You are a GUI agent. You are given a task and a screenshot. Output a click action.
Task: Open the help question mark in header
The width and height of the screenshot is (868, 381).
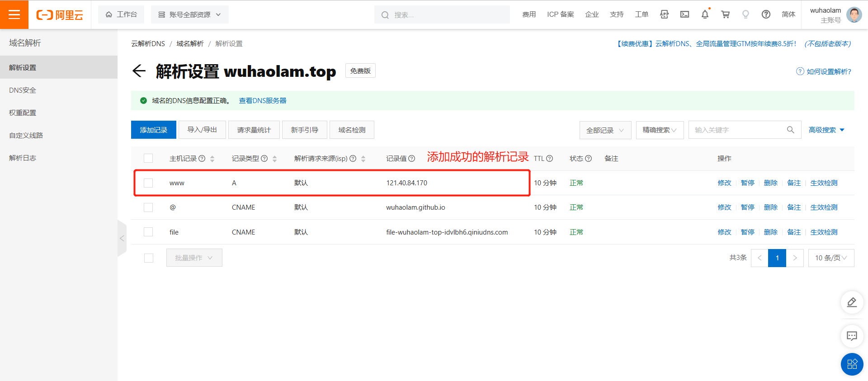766,14
